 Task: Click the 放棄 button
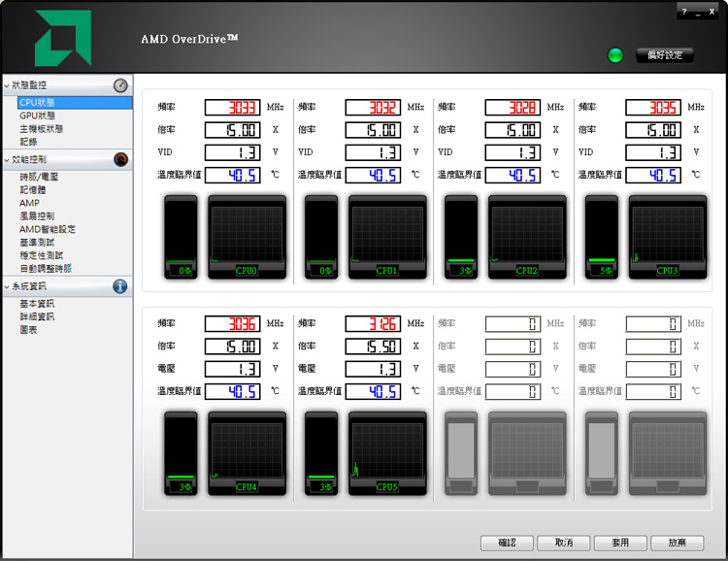click(677, 543)
